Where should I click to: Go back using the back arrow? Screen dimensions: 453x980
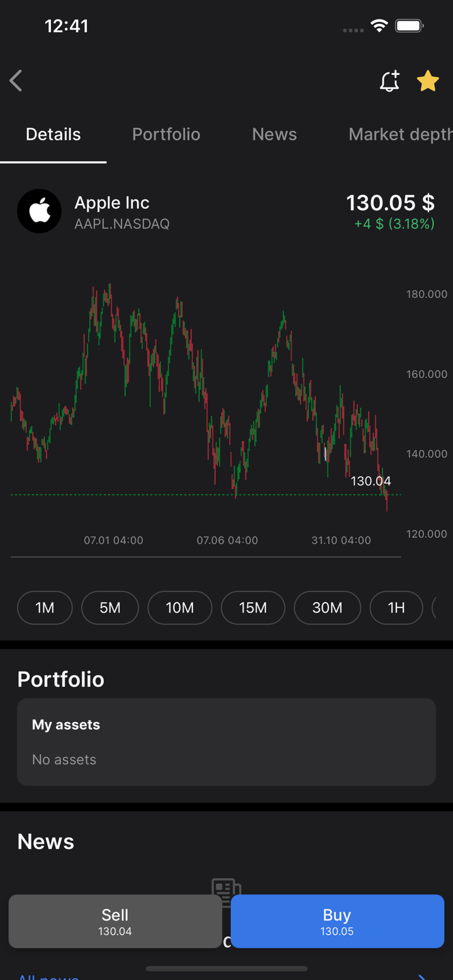tap(16, 81)
